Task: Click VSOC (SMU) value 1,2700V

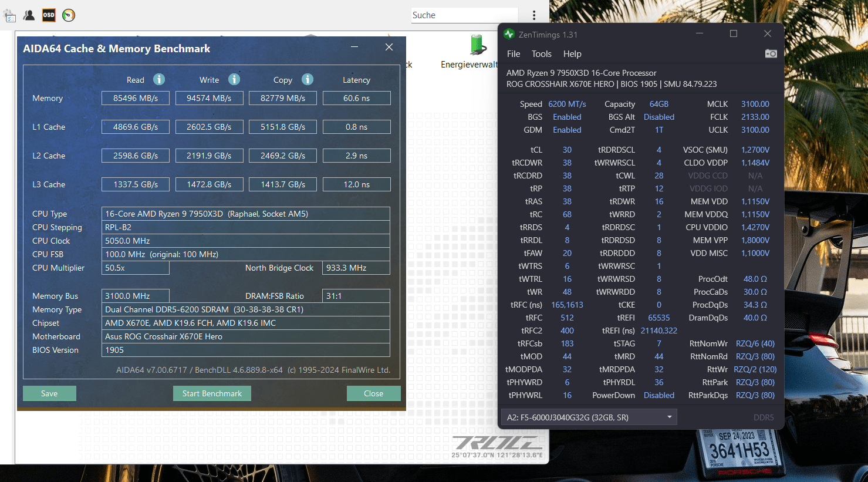Action: 755,150
